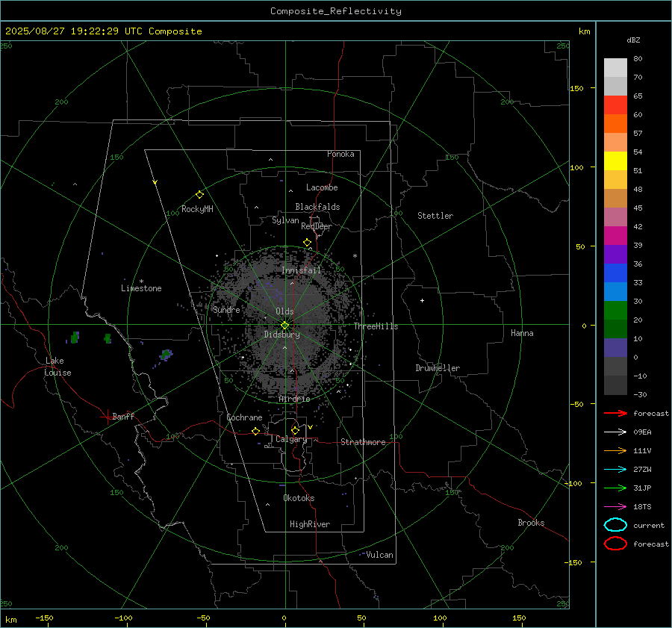The width and height of the screenshot is (672, 628).
Task: Select the purple 39-36 dBZ color swatch
Action: coord(615,255)
